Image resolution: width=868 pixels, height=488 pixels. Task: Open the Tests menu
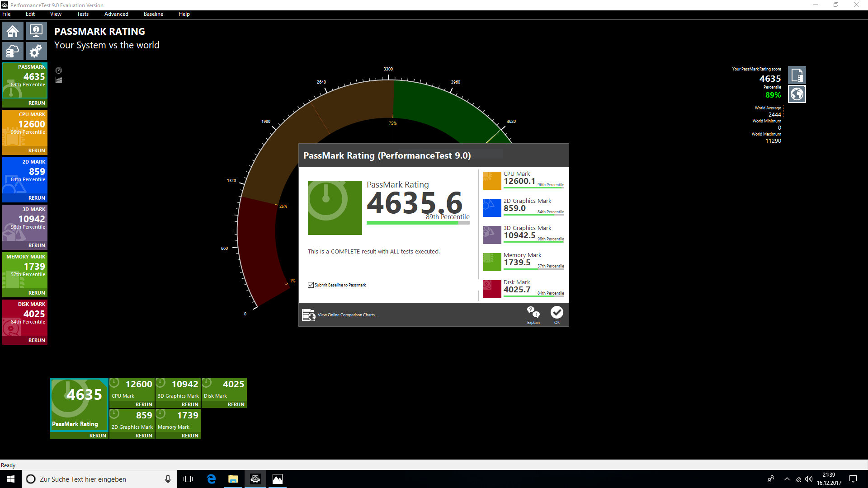(x=83, y=14)
